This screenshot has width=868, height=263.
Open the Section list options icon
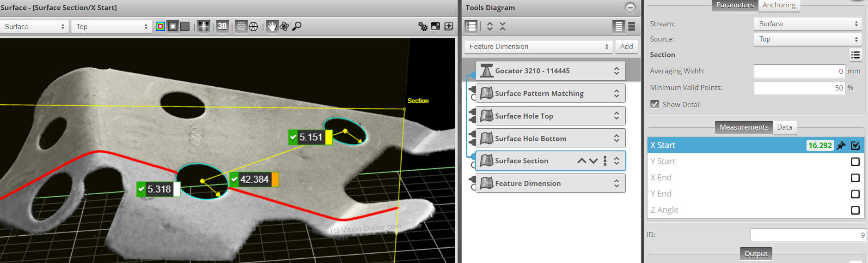tap(855, 55)
